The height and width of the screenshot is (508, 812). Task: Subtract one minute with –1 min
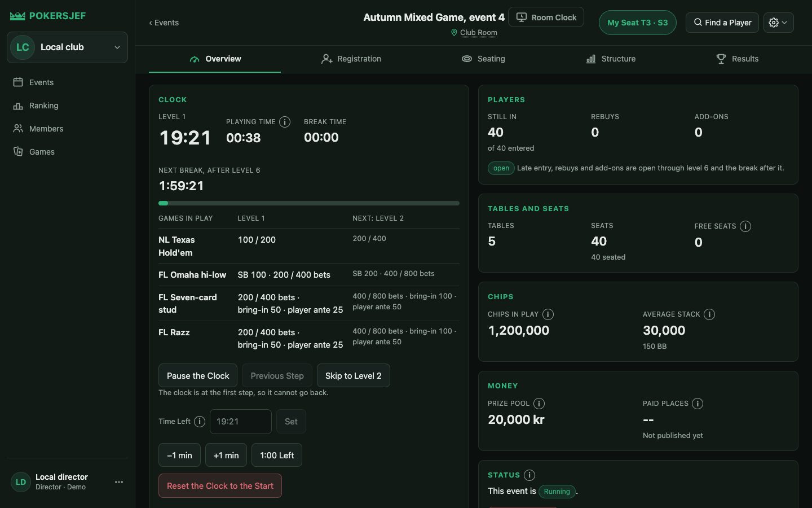(x=179, y=456)
